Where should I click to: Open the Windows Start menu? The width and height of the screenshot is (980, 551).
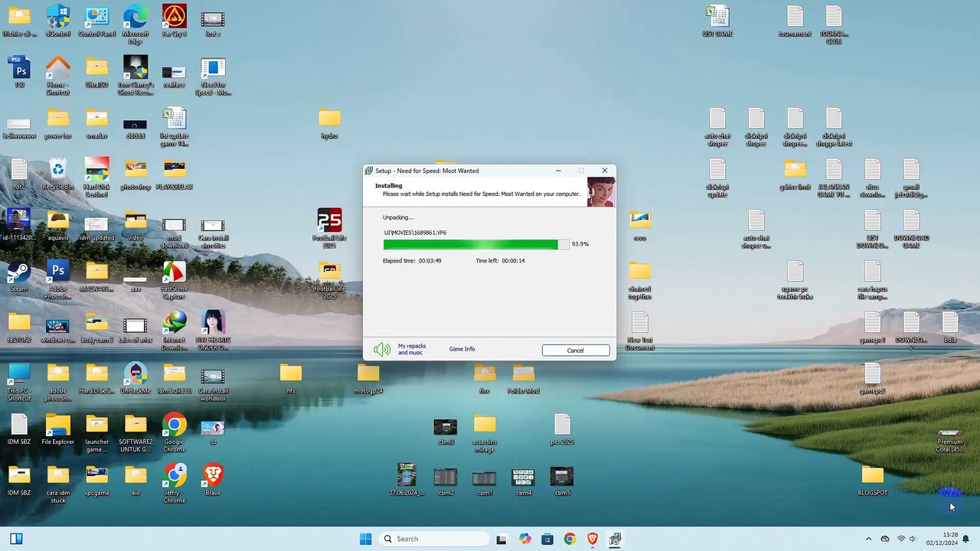tap(365, 539)
